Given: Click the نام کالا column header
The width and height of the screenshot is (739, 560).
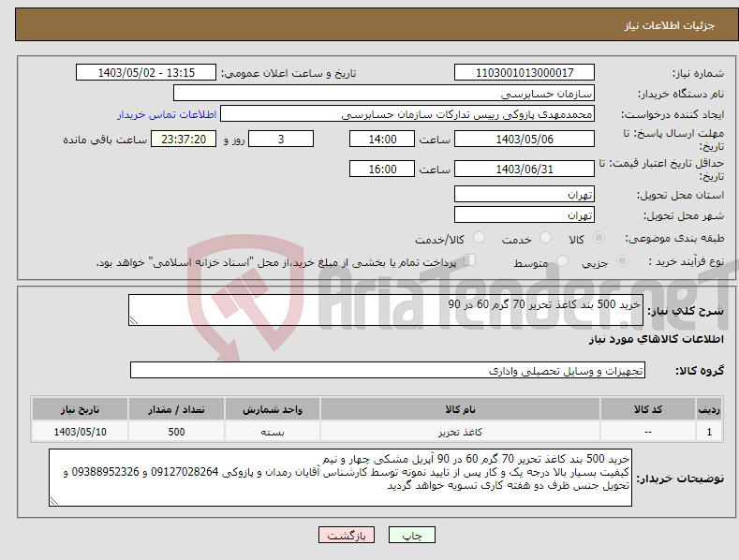Looking at the screenshot, I should [461, 409].
